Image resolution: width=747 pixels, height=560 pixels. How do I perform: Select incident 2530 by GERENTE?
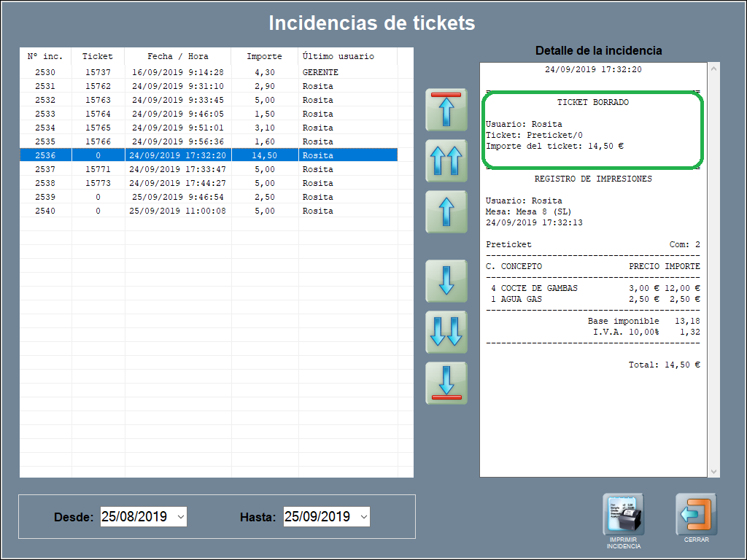click(x=208, y=72)
